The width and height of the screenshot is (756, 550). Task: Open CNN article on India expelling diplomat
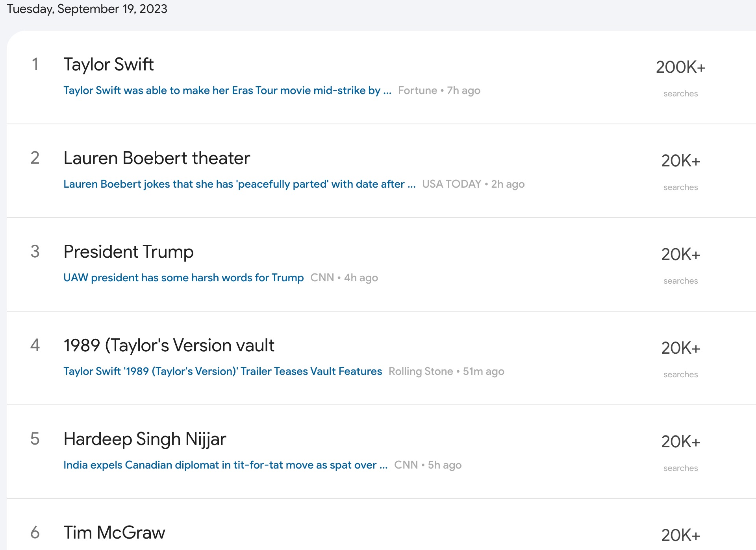[x=225, y=465]
